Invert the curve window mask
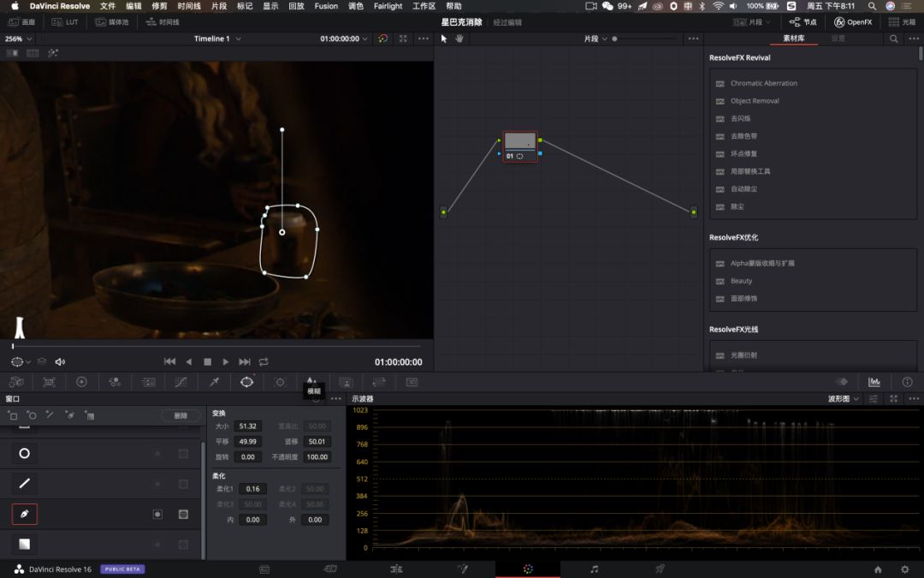 point(157,515)
